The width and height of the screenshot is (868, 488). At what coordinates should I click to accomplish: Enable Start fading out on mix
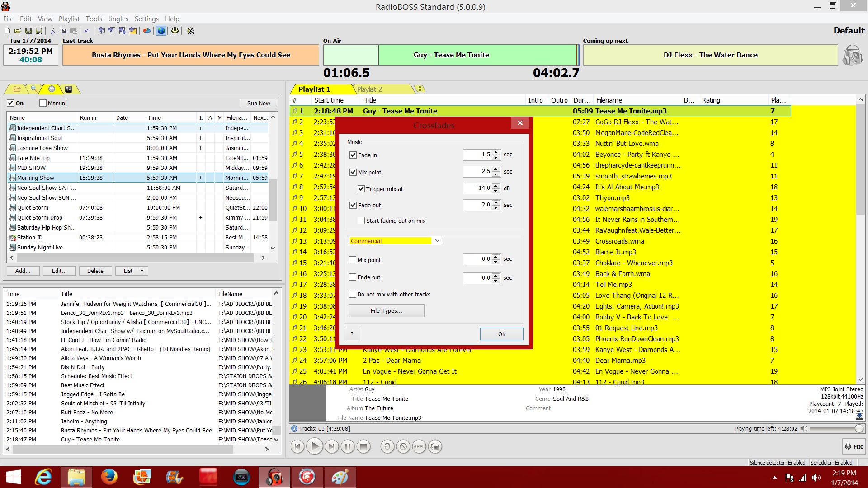click(x=361, y=221)
